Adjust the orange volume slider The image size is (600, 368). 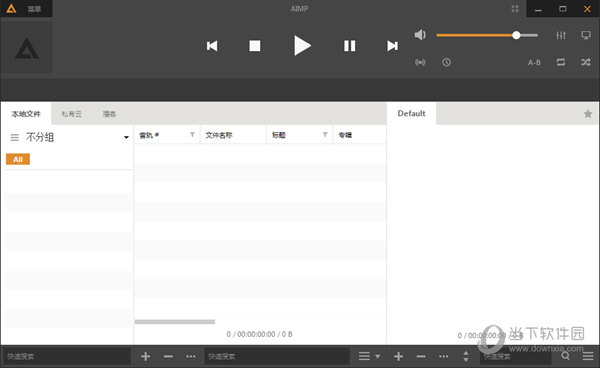pos(487,35)
